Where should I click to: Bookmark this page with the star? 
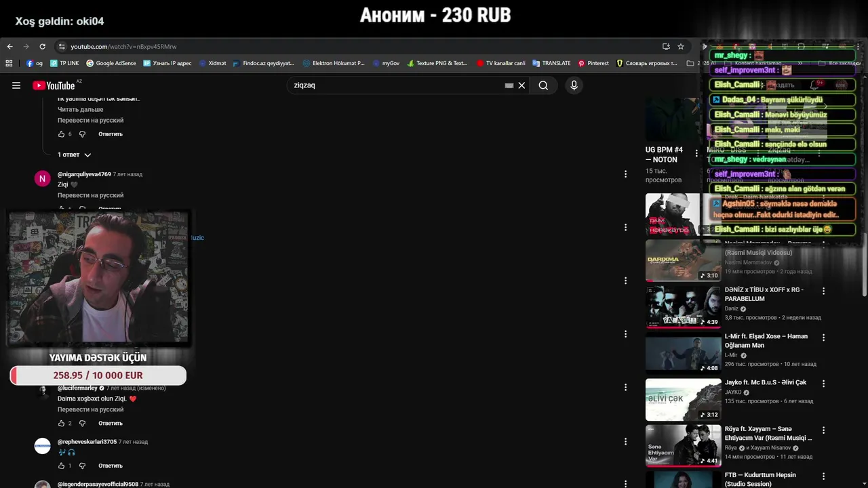coord(681,47)
